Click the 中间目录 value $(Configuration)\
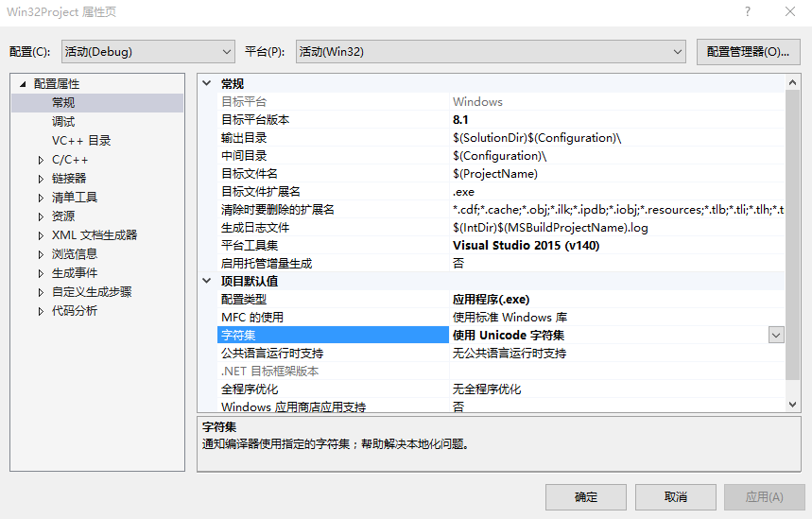 coord(499,156)
